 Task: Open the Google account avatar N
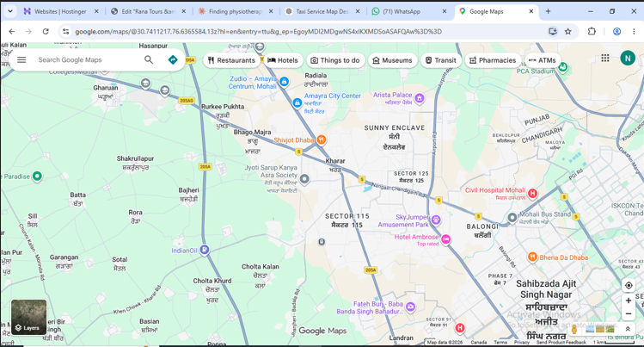point(628,59)
